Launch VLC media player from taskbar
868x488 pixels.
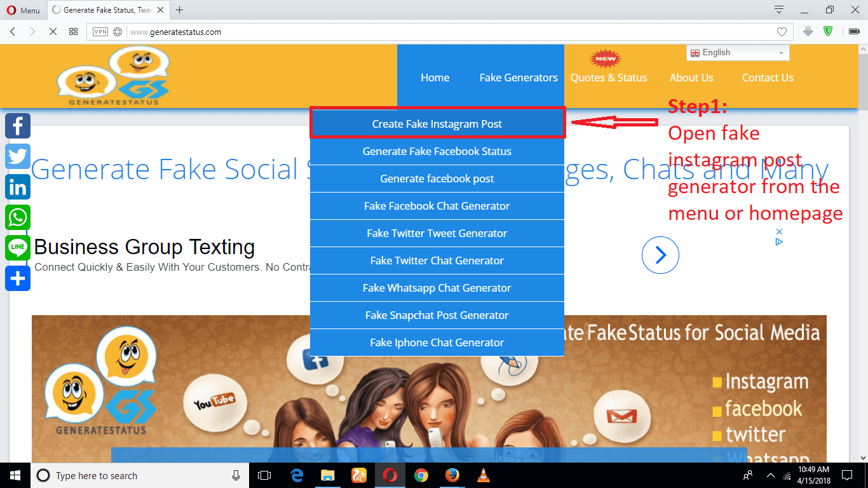point(483,475)
